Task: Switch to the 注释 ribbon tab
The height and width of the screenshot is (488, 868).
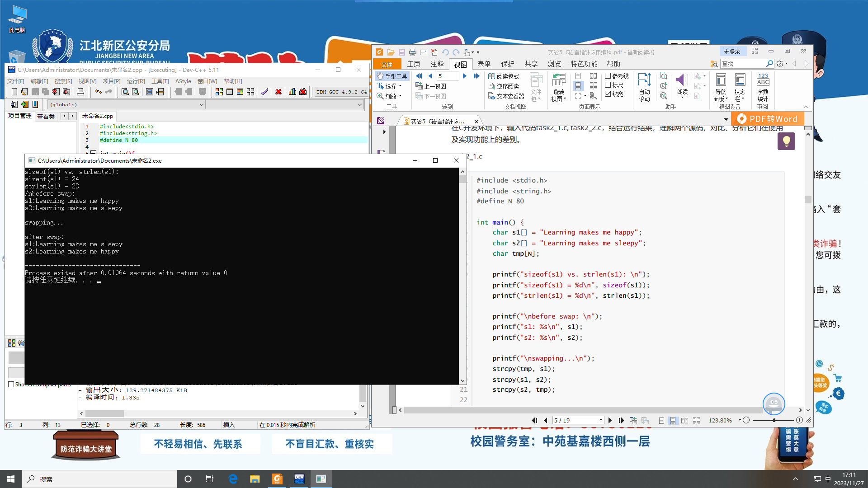Action: point(437,64)
